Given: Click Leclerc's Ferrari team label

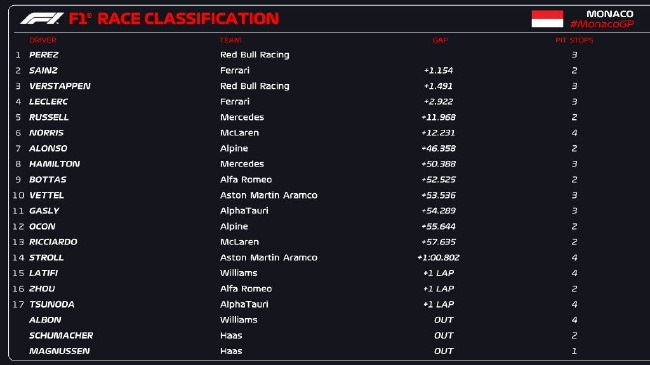Looking at the screenshot, I should pos(235,102).
